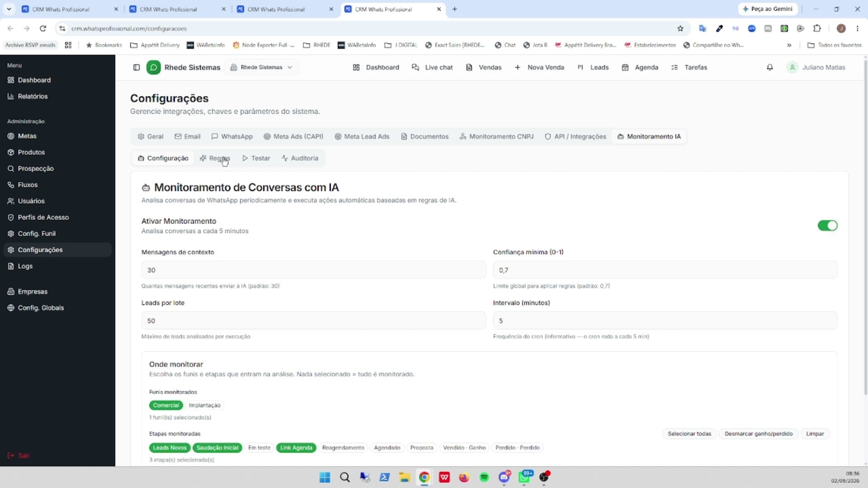The width and height of the screenshot is (868, 488).
Task: Click the Peça ao Gemini button
Action: tap(768, 9)
